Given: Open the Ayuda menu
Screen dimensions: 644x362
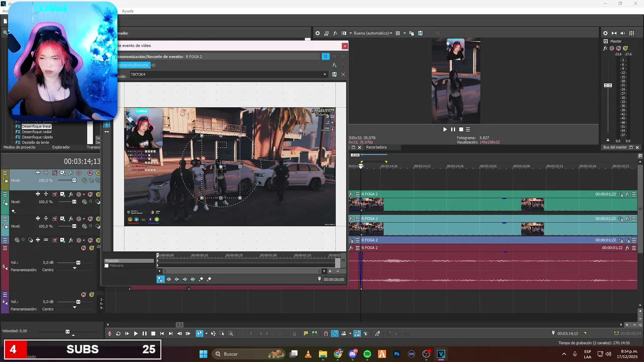Looking at the screenshot, I should 128,11.
